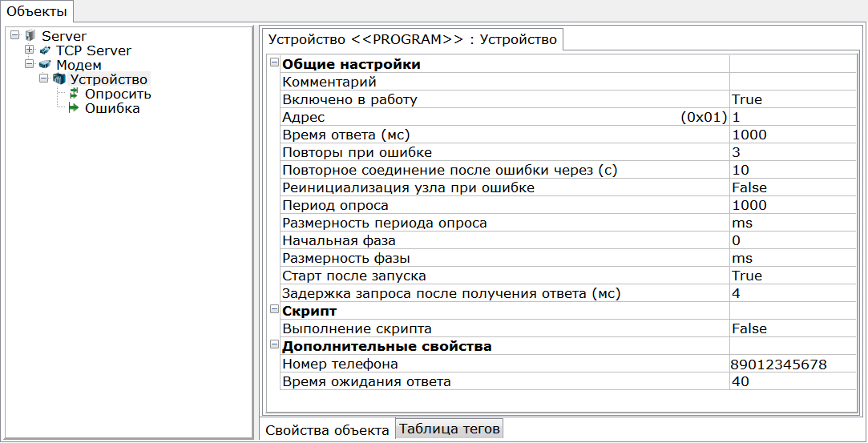The height and width of the screenshot is (443, 868).
Task: Click the Адрес property name
Action: coord(303,118)
